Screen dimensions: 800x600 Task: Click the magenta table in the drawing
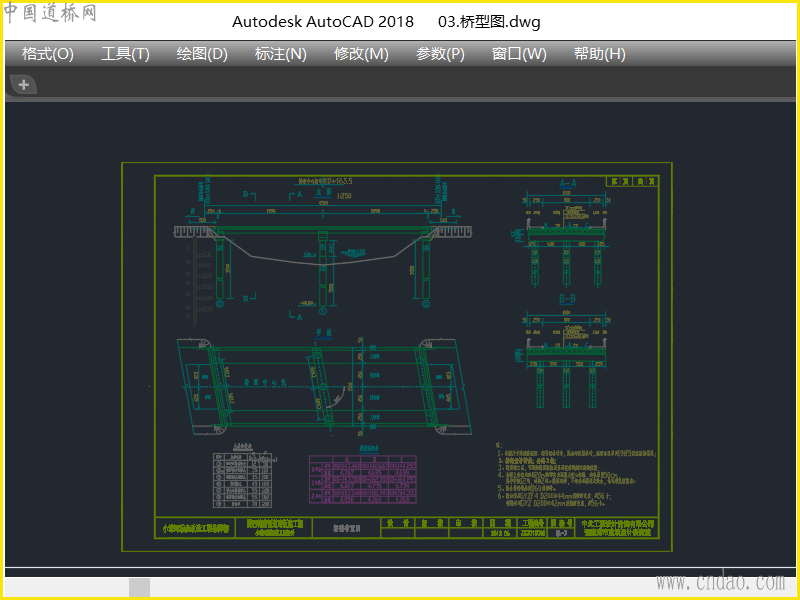tap(363, 480)
